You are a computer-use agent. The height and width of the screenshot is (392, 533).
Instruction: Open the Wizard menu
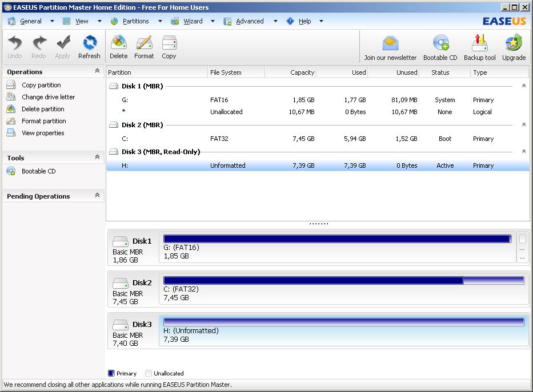pos(193,21)
